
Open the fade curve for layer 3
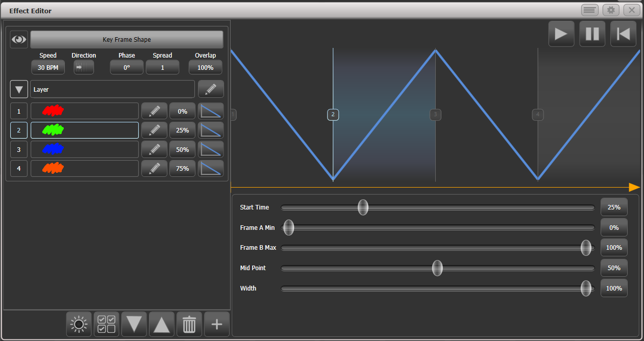211,149
